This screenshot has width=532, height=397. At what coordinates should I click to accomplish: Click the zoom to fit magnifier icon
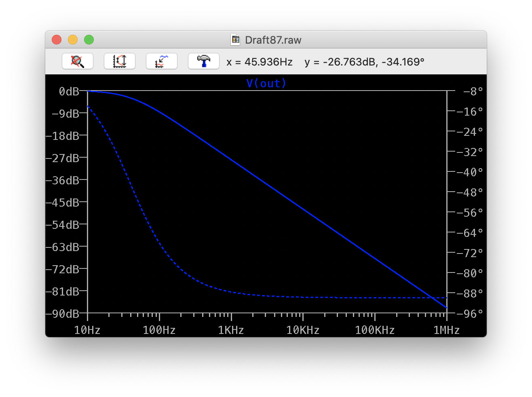pyautogui.click(x=78, y=61)
